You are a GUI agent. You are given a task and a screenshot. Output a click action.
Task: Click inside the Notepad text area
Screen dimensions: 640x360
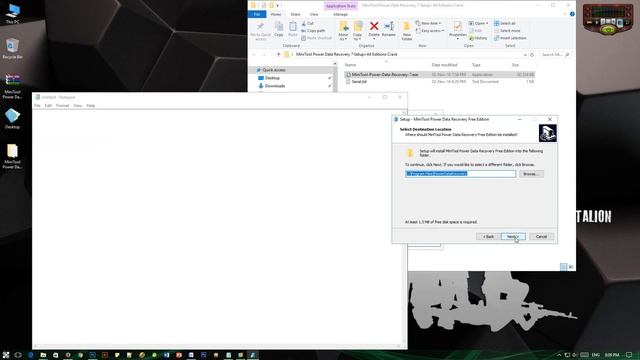(218, 227)
